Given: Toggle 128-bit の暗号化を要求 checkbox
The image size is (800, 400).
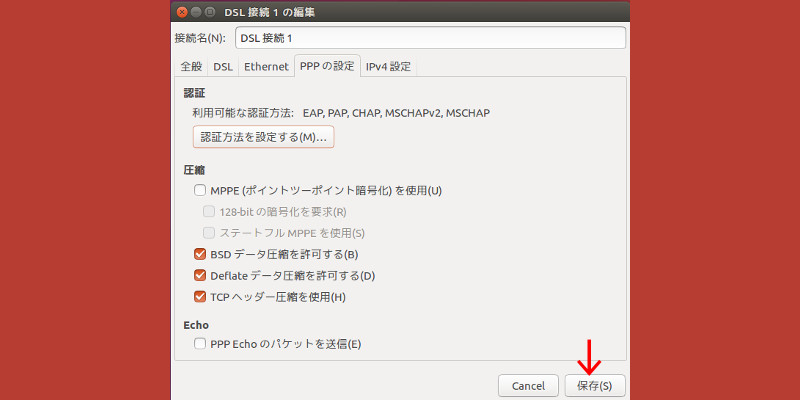Looking at the screenshot, I should coord(209,211).
